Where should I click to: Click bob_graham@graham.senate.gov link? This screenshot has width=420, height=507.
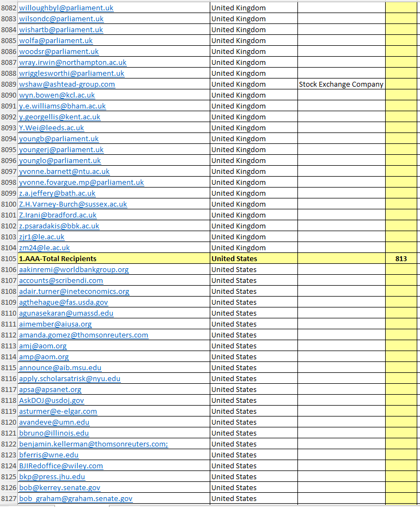pos(76,499)
